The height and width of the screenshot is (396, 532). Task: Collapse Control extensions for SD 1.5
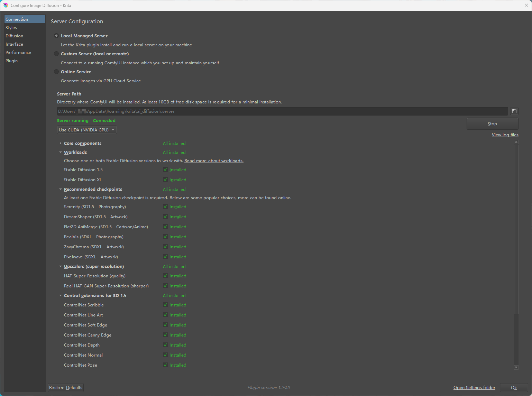click(x=61, y=295)
